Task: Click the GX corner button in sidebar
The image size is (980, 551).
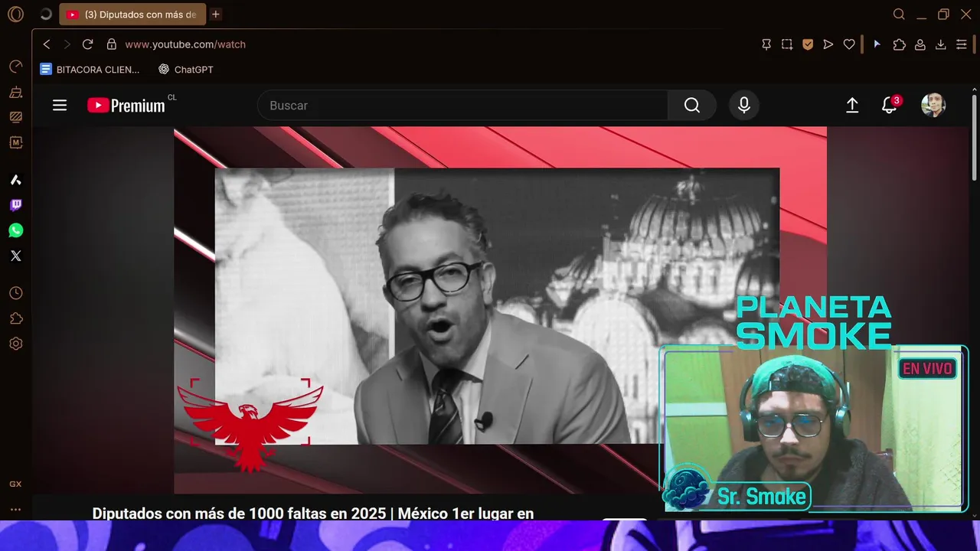Action: [15, 484]
